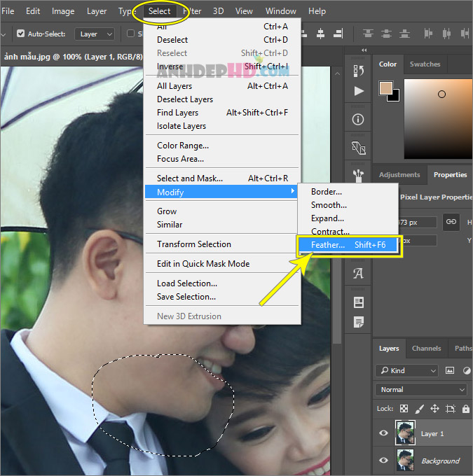Toggle the Auto-Select checkbox
The image size is (473, 476).
(20, 34)
